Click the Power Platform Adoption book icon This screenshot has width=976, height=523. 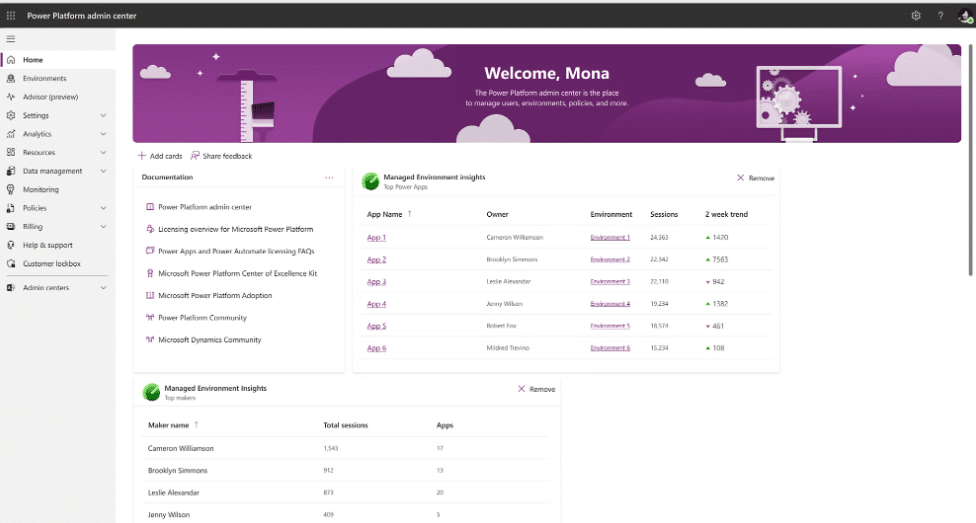pyautogui.click(x=150, y=295)
